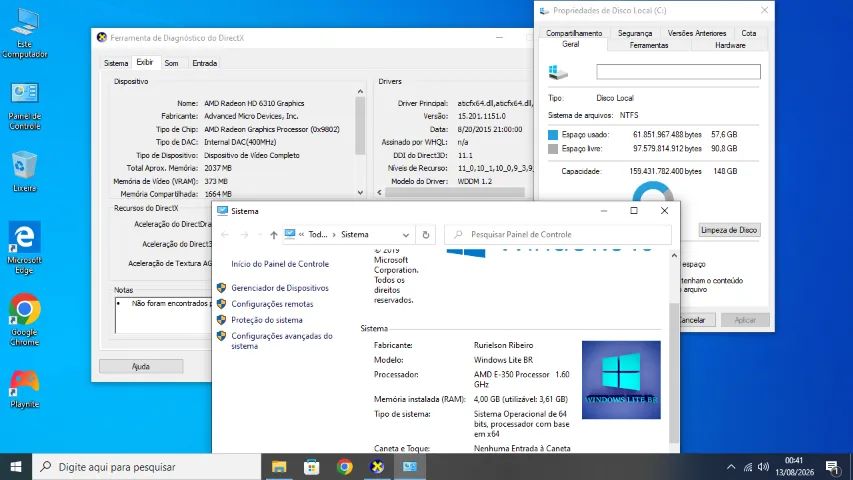
Task: Switch to DirectX dxdiag taskbar icon
Action: click(377, 467)
